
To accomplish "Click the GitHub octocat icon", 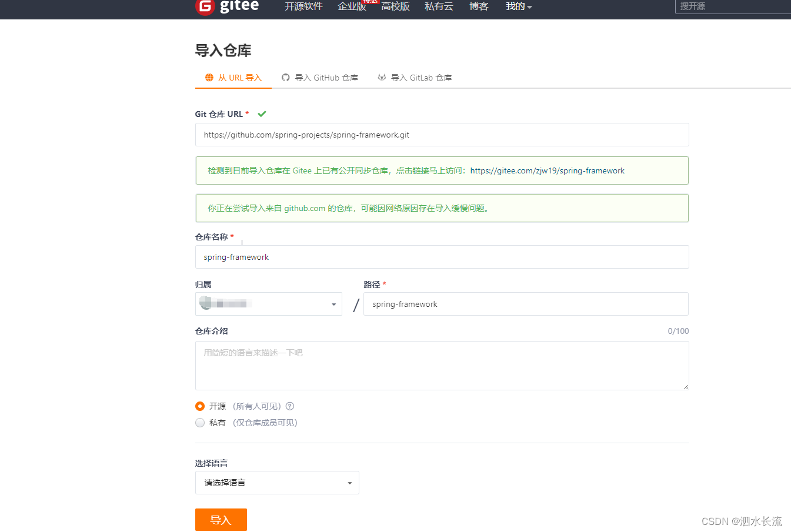I will point(286,78).
